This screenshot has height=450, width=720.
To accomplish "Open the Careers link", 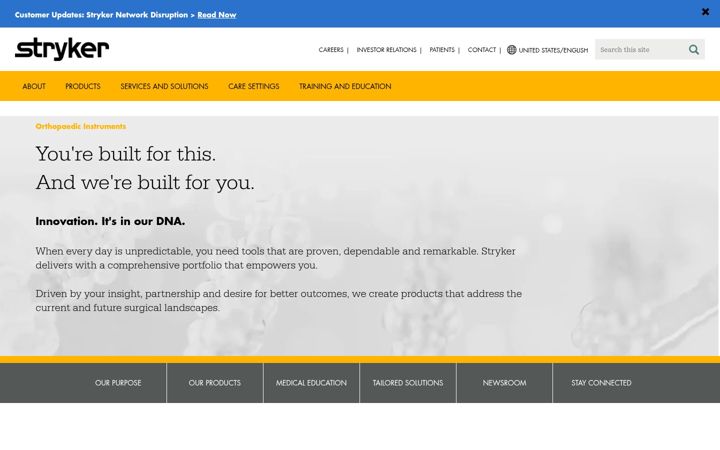I will 331,50.
